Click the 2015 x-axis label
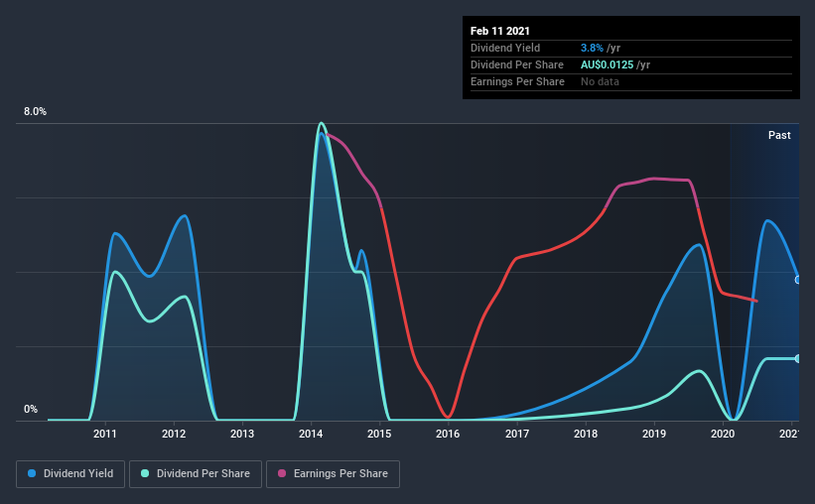Screen dimensions: 815x504 point(379,434)
